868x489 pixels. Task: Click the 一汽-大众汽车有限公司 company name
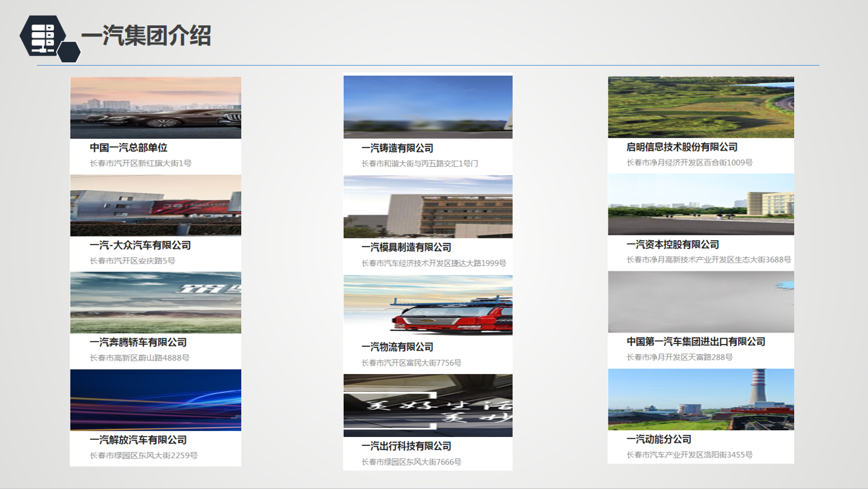(140, 245)
